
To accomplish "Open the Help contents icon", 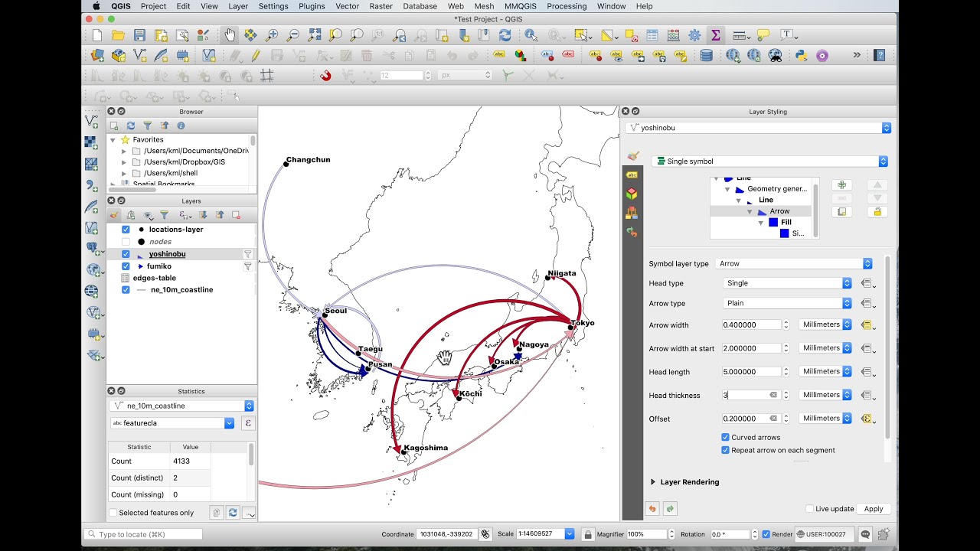I will (x=880, y=55).
